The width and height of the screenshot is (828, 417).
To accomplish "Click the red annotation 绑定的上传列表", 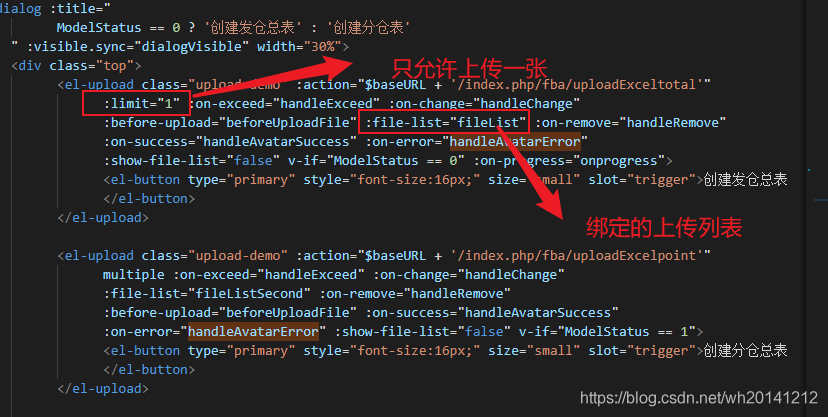I will pyautogui.click(x=664, y=228).
